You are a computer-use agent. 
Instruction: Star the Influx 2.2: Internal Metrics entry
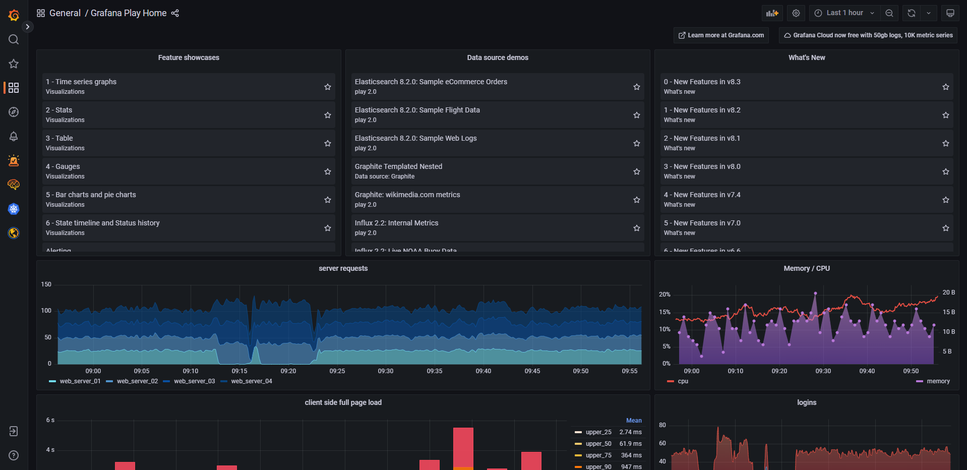coord(636,228)
